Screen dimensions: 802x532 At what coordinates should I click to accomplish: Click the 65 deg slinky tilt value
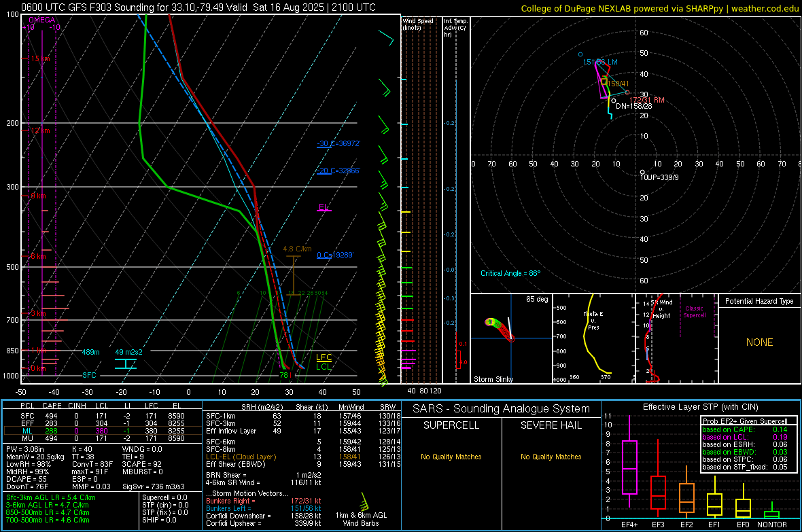[x=537, y=299]
